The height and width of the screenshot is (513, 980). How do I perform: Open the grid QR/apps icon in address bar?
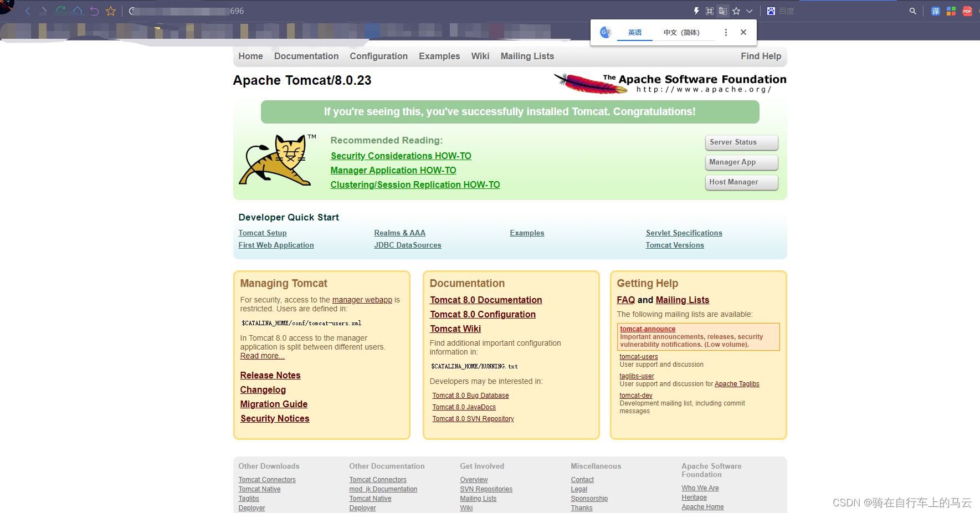coord(710,11)
